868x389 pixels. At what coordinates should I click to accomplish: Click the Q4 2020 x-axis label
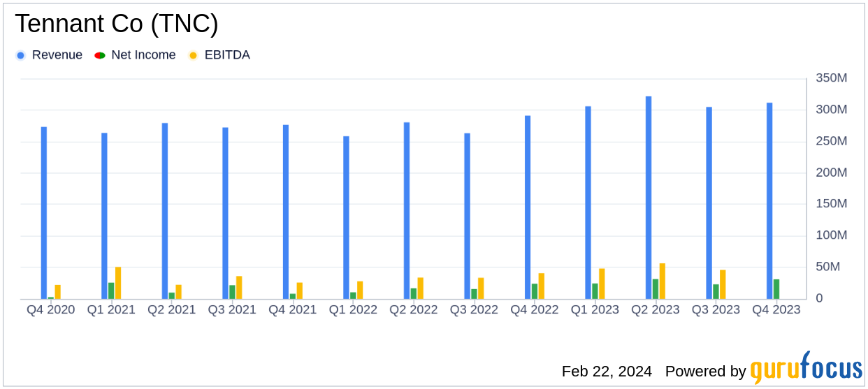coord(51,309)
